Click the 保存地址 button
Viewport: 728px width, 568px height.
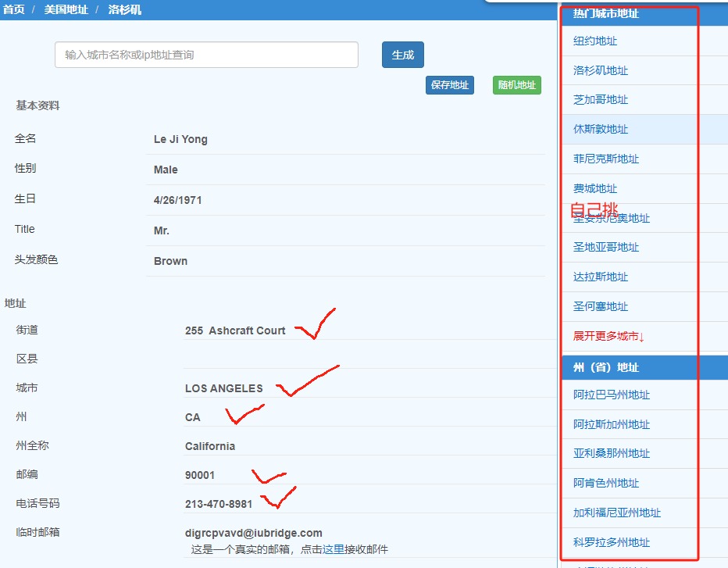[x=449, y=85]
